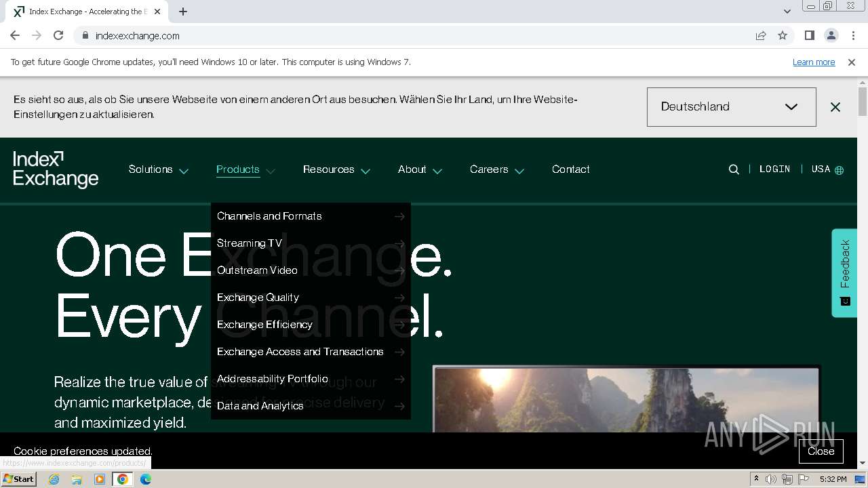Click the browser forward arrow

pos(37,35)
